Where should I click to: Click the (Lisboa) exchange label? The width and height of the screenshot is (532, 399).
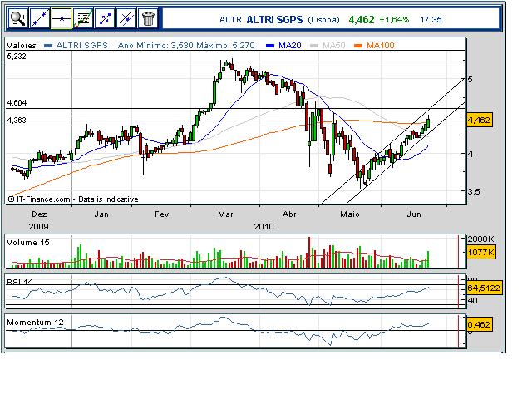point(323,20)
